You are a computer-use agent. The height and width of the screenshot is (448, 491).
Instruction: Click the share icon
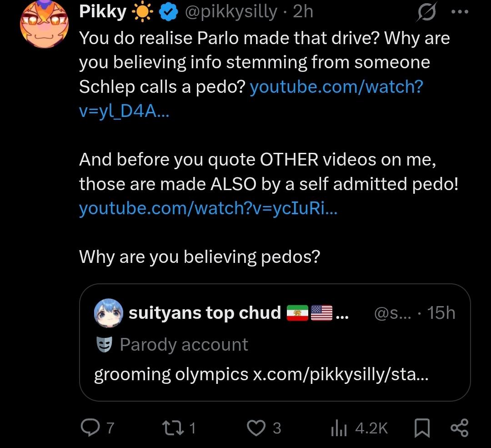(458, 428)
